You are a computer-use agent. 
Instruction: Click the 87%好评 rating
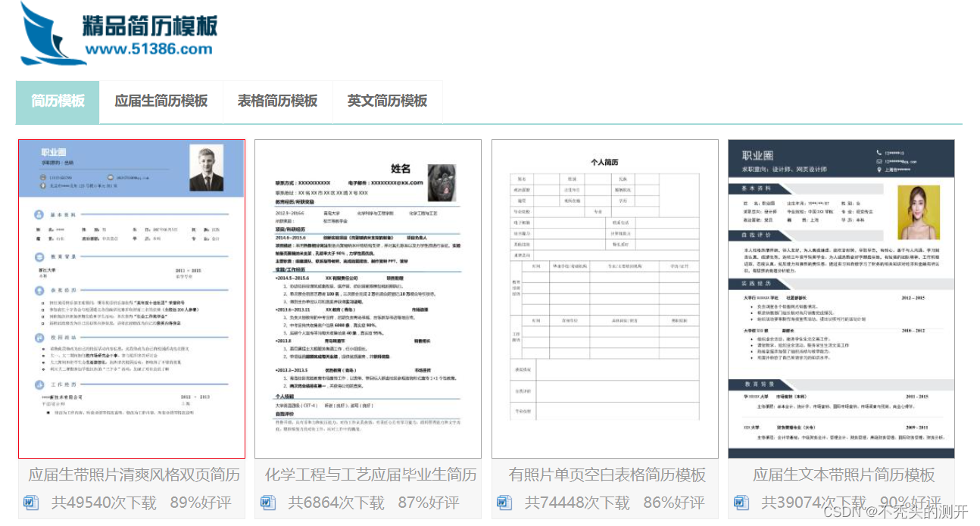coord(429,503)
